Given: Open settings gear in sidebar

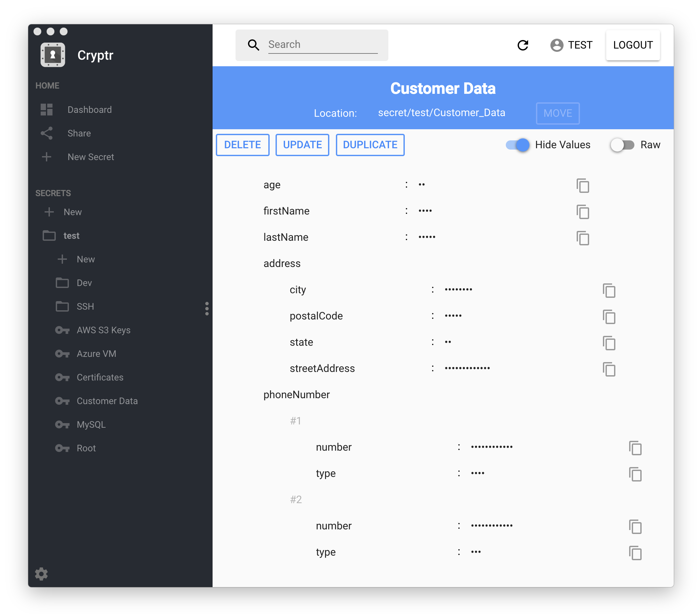Looking at the screenshot, I should tap(41, 574).
